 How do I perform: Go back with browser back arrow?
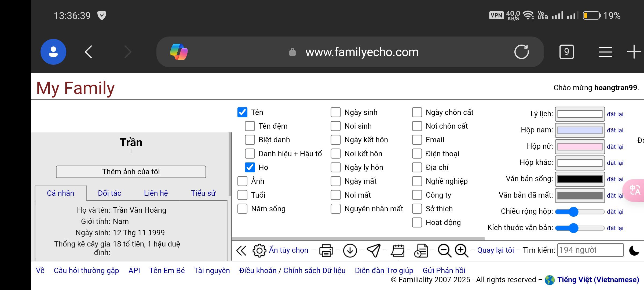click(x=89, y=52)
